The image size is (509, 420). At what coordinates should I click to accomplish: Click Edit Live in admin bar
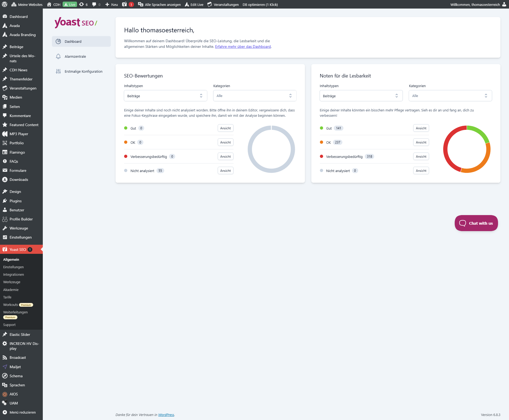194,5
